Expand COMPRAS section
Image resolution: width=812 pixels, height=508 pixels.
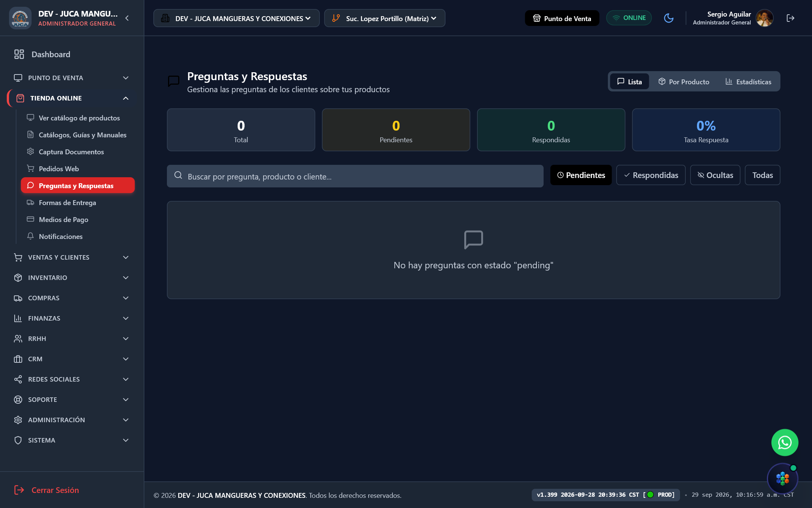pos(72,298)
